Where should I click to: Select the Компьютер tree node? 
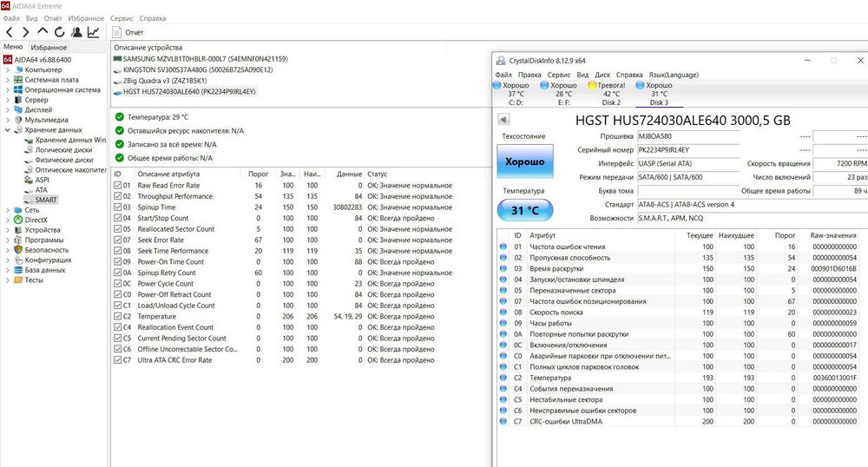[x=43, y=69]
